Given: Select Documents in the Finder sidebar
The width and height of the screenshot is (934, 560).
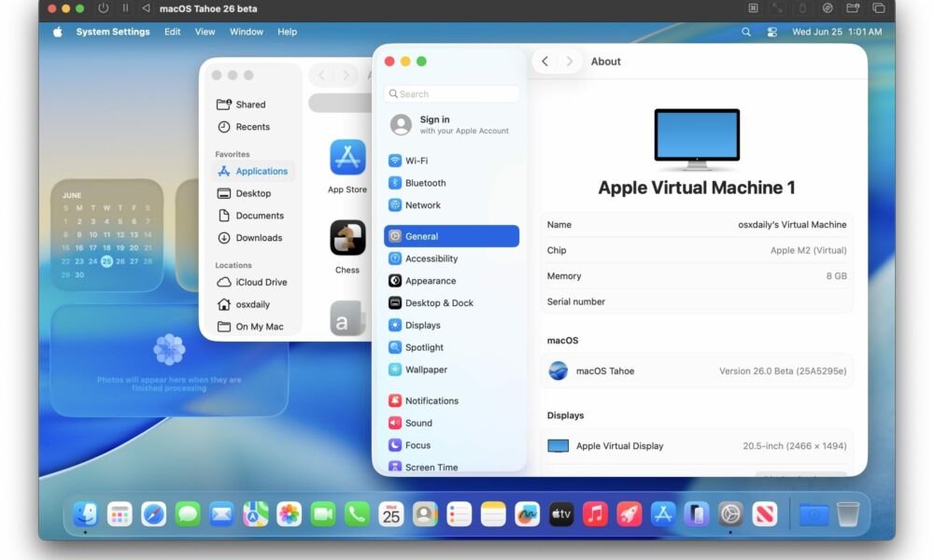Looking at the screenshot, I should (x=253, y=216).
